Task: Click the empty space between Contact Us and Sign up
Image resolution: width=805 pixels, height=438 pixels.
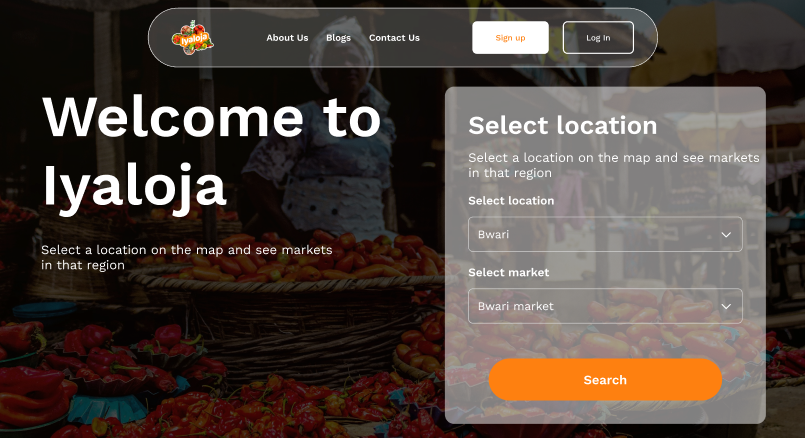Action: (446, 37)
